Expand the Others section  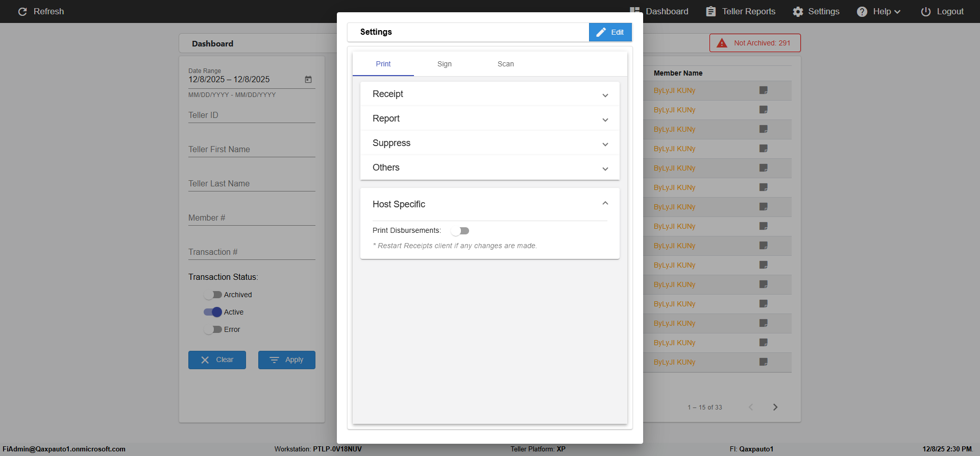coord(490,167)
